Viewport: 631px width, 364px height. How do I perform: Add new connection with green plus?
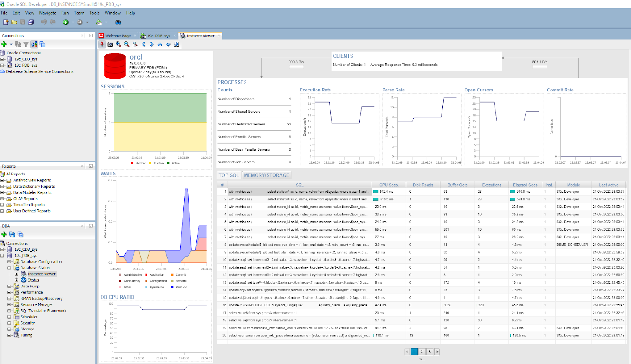(4, 44)
